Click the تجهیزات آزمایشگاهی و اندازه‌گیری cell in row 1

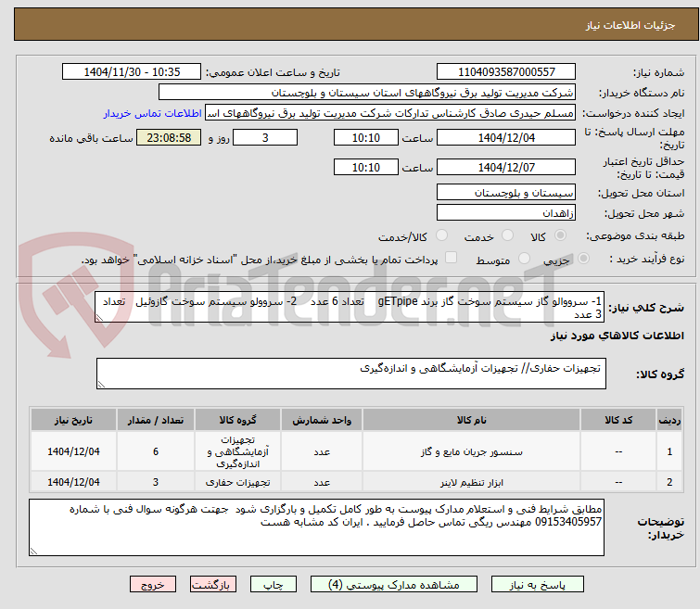(x=237, y=451)
